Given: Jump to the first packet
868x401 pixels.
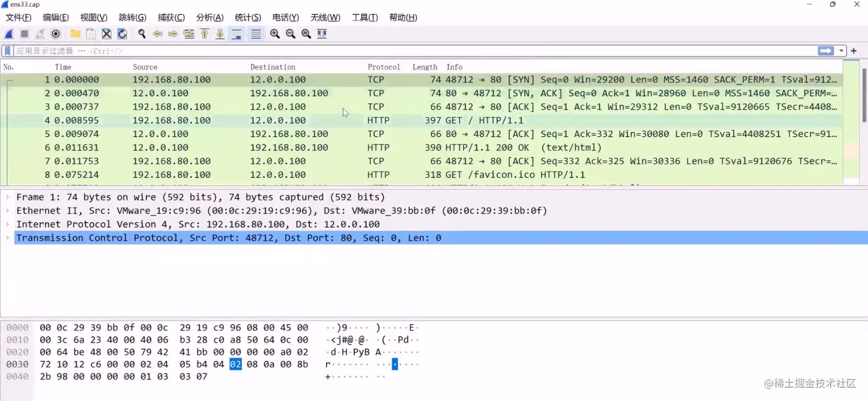Looking at the screenshot, I should point(204,34).
